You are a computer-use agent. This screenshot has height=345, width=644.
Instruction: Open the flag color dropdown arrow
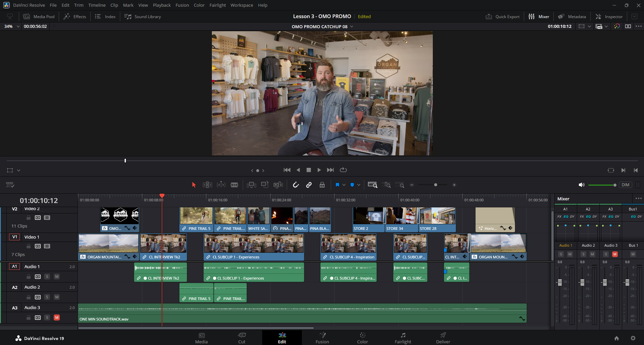coord(344,185)
